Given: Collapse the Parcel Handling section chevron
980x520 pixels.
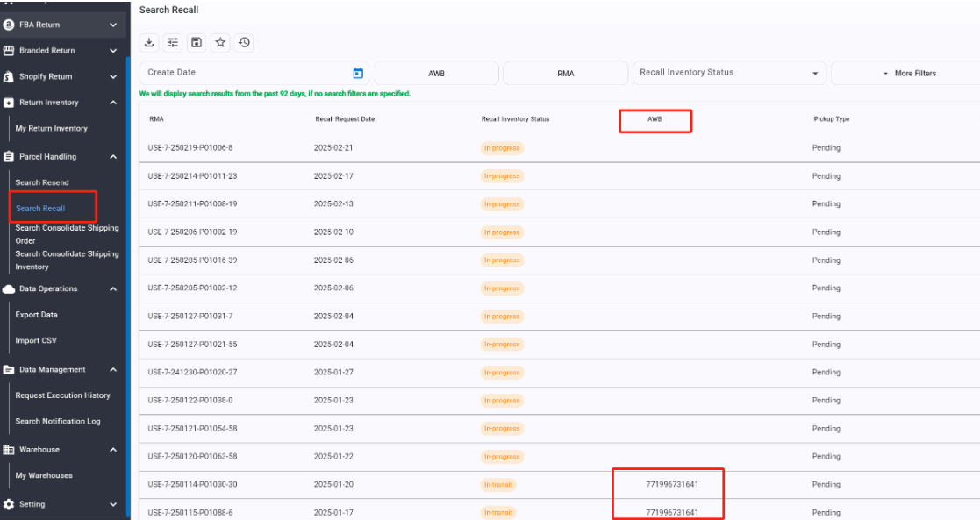Looking at the screenshot, I should coord(113,157).
